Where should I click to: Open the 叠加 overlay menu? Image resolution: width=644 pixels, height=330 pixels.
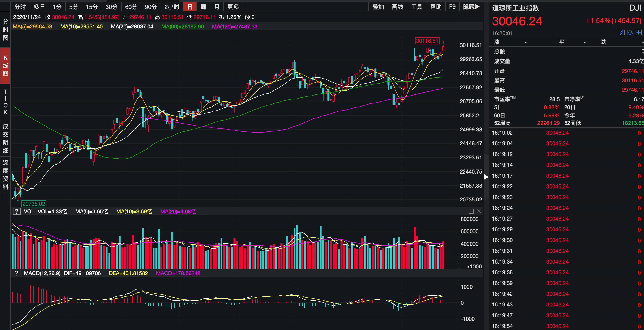(x=378, y=7)
